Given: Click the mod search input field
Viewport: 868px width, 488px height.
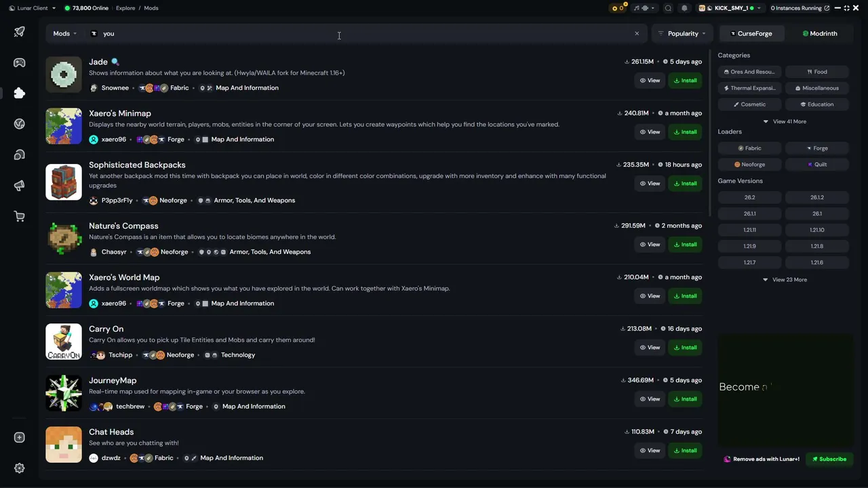Looking at the screenshot, I should tap(365, 33).
